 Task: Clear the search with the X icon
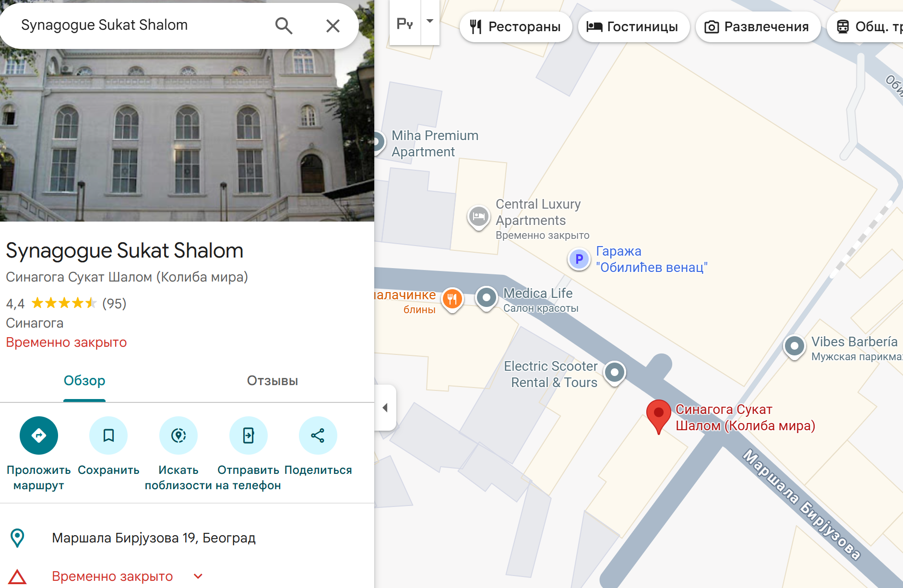click(333, 25)
